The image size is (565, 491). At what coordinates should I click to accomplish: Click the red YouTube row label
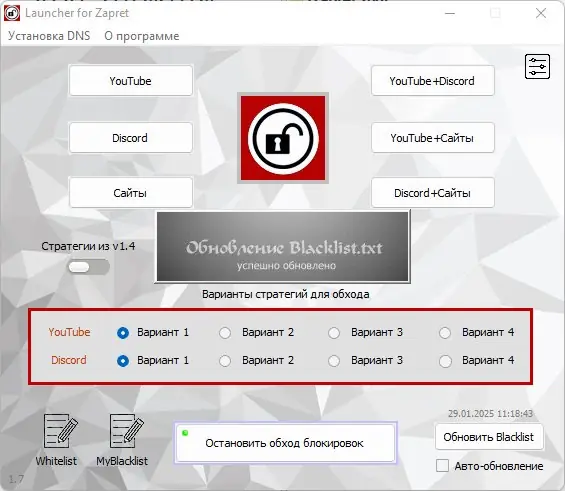pos(69,332)
